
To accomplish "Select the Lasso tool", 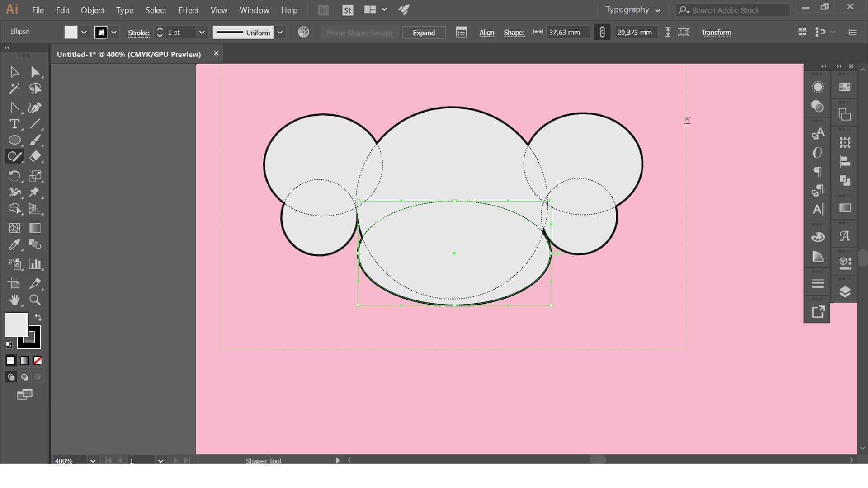I will click(35, 89).
